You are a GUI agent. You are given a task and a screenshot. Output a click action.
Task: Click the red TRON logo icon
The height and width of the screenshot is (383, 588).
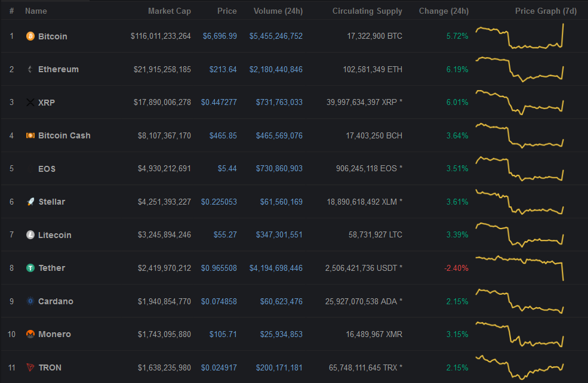[x=30, y=367]
